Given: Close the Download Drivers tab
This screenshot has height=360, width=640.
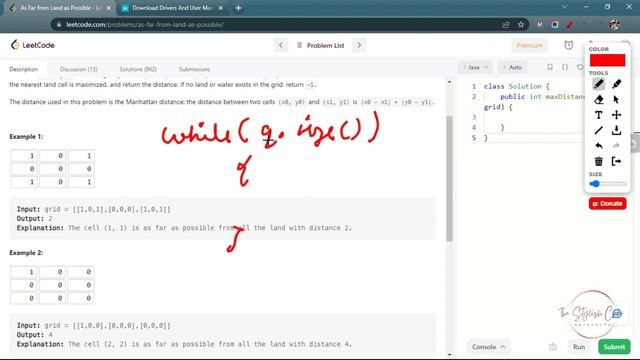Looking at the screenshot, I should coord(220,8).
